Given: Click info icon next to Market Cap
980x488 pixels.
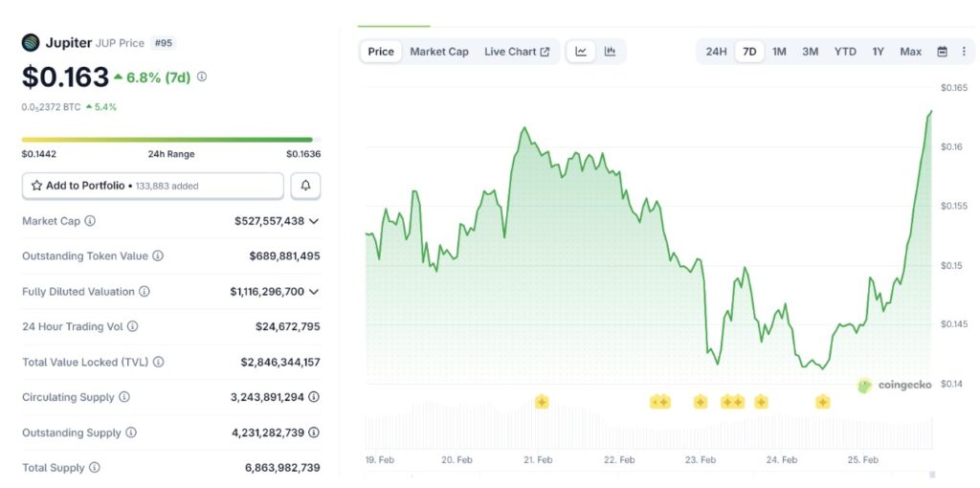Looking at the screenshot, I should pyautogui.click(x=90, y=221).
